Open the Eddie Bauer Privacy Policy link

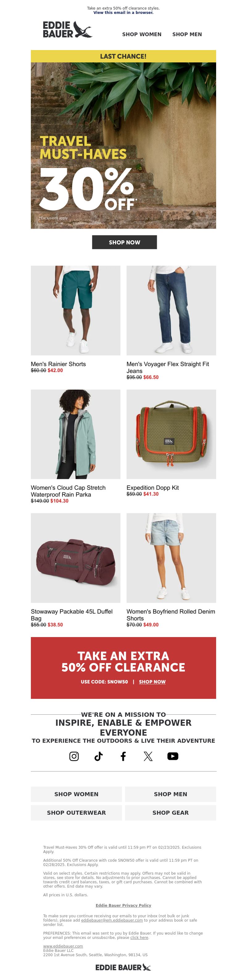[x=124, y=905]
